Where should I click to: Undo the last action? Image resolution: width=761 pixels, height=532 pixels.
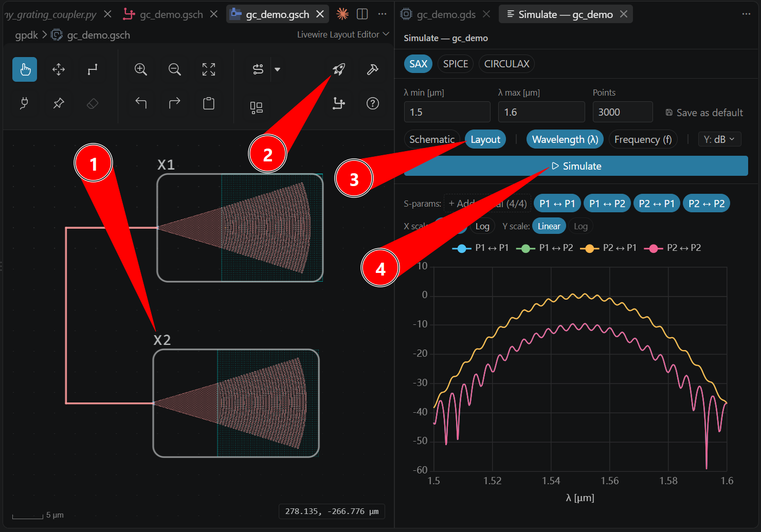(x=141, y=103)
